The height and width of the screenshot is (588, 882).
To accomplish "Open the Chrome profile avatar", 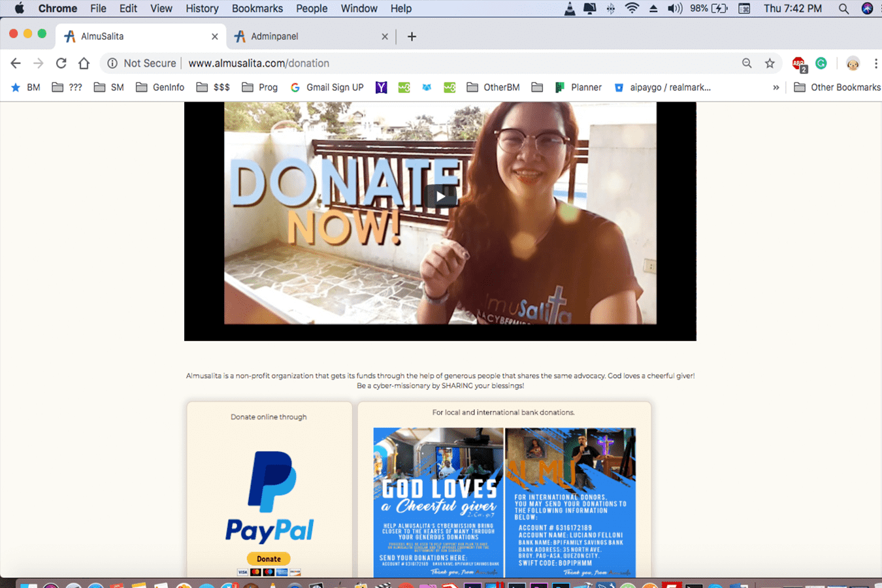I will click(x=853, y=63).
